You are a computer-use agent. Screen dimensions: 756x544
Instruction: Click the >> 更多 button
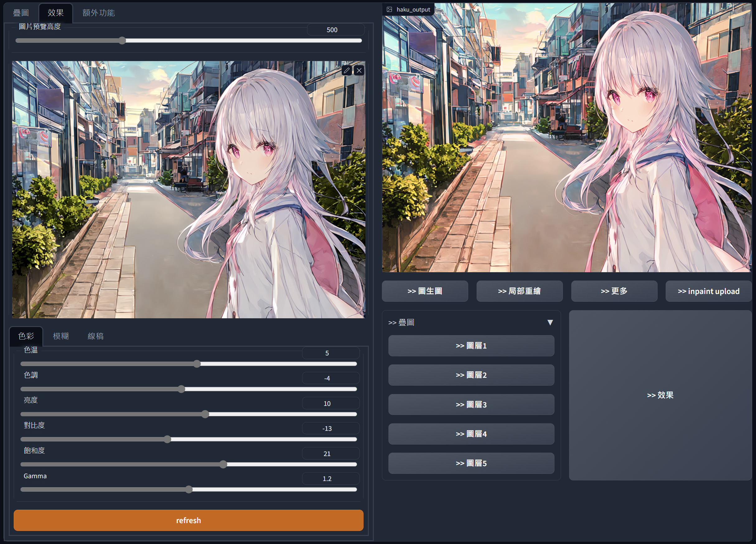614,291
